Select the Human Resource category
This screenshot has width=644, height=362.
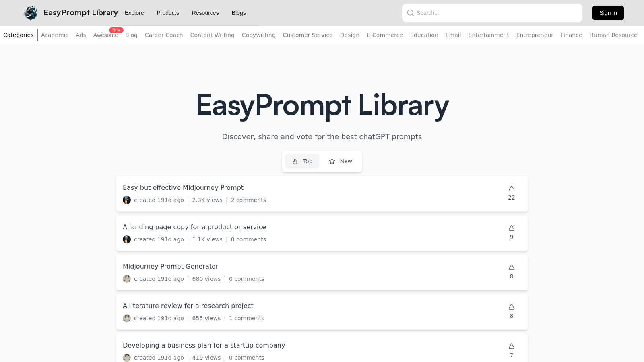point(613,35)
